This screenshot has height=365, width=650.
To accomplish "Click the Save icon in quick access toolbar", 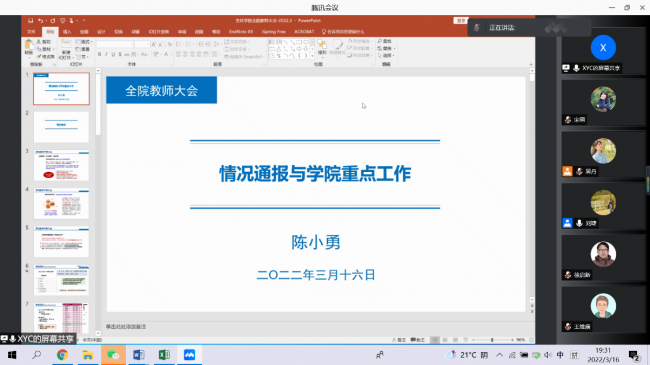I will point(30,20).
